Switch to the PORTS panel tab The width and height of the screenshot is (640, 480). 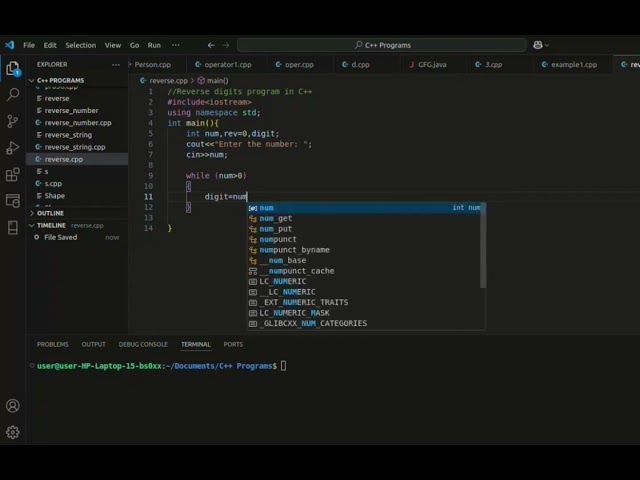233,344
